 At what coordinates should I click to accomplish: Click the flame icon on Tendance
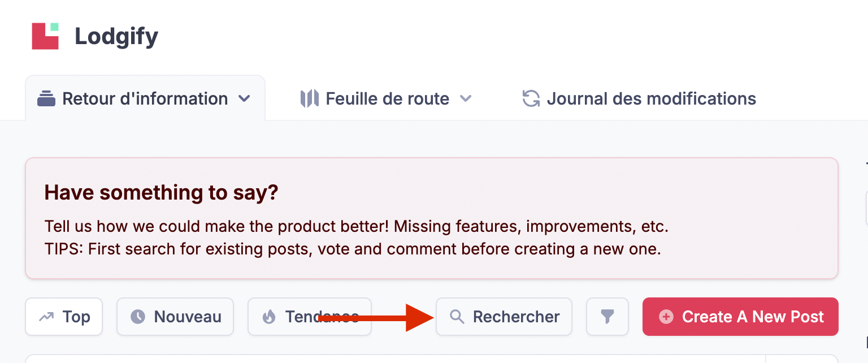[x=269, y=317]
